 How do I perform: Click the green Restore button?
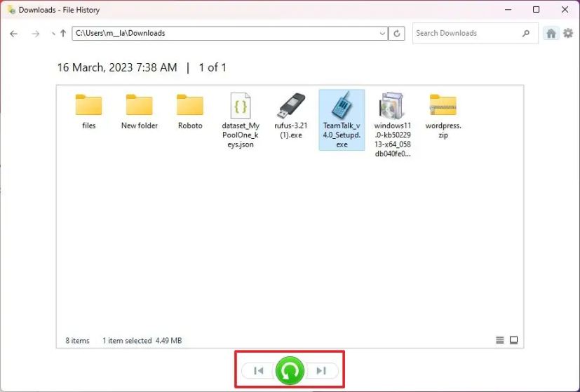click(x=290, y=370)
